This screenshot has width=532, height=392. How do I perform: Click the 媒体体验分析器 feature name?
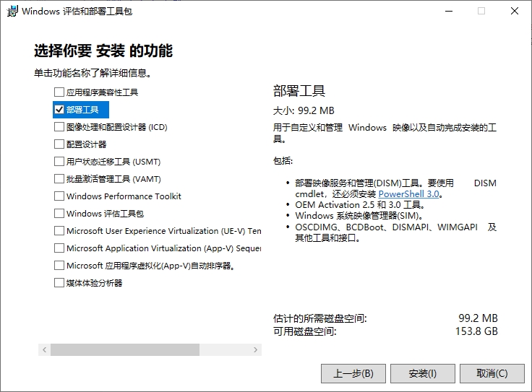click(94, 283)
